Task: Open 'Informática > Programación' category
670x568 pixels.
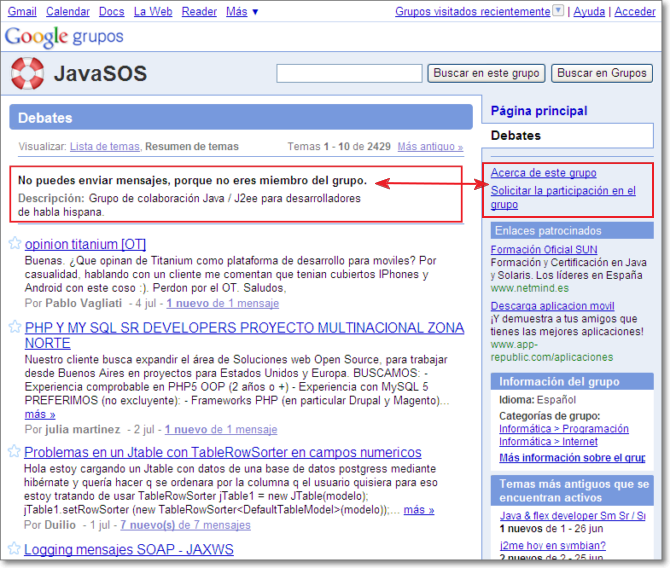Action: point(564,429)
